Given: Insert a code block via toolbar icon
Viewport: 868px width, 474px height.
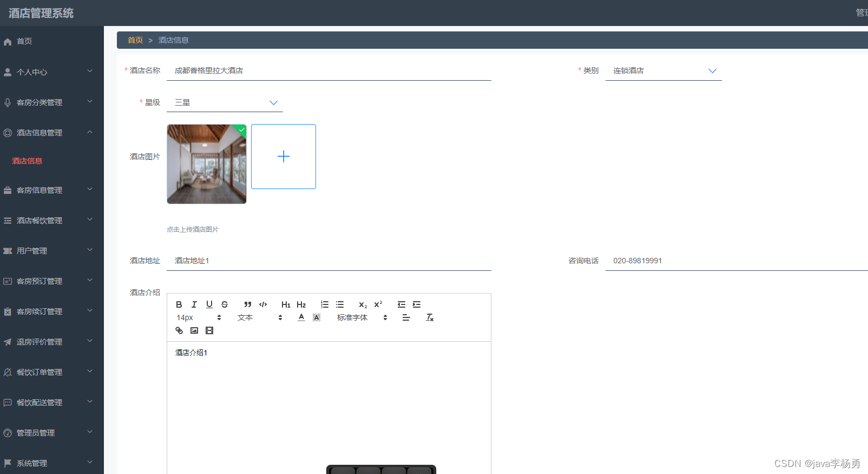Looking at the screenshot, I should point(263,304).
